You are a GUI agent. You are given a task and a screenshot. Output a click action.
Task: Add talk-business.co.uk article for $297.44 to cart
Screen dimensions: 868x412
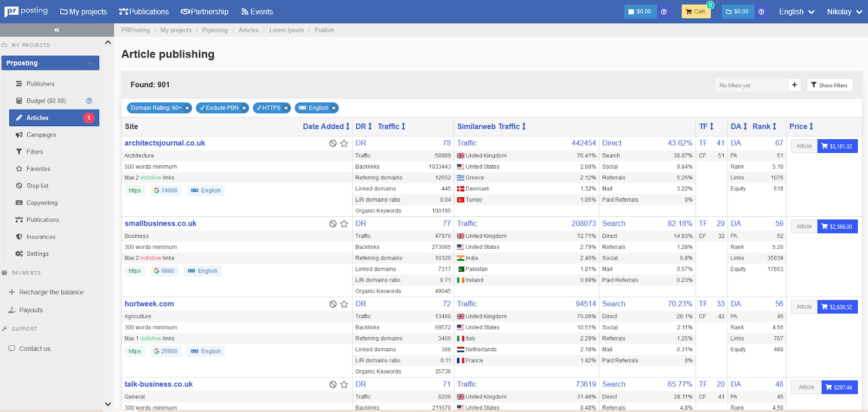(x=839, y=387)
